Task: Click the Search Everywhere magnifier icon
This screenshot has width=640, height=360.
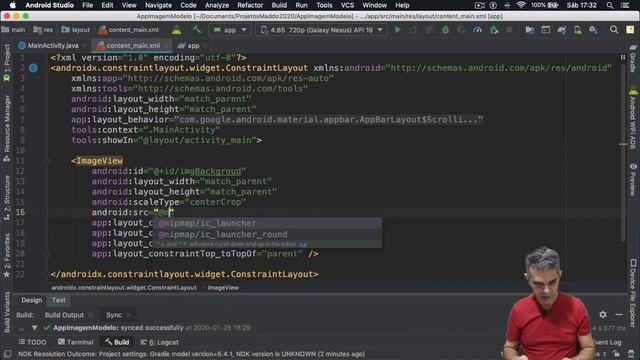Action: [614, 30]
